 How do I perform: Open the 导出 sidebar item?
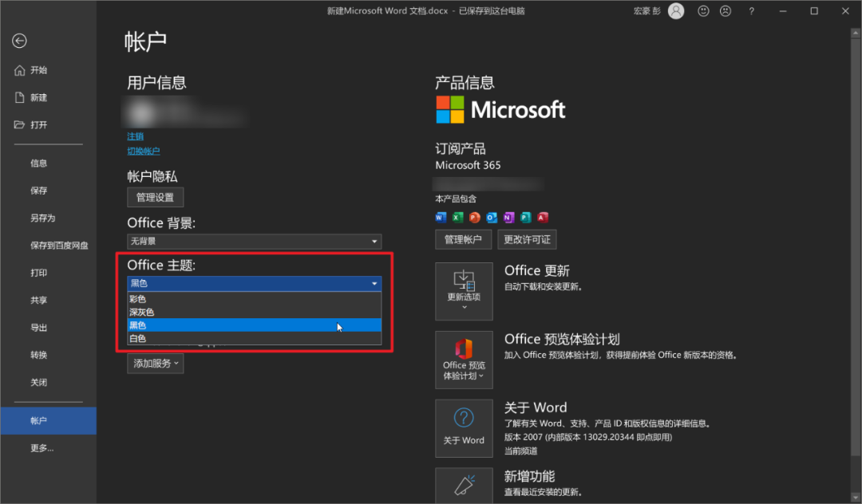pyautogui.click(x=49, y=328)
